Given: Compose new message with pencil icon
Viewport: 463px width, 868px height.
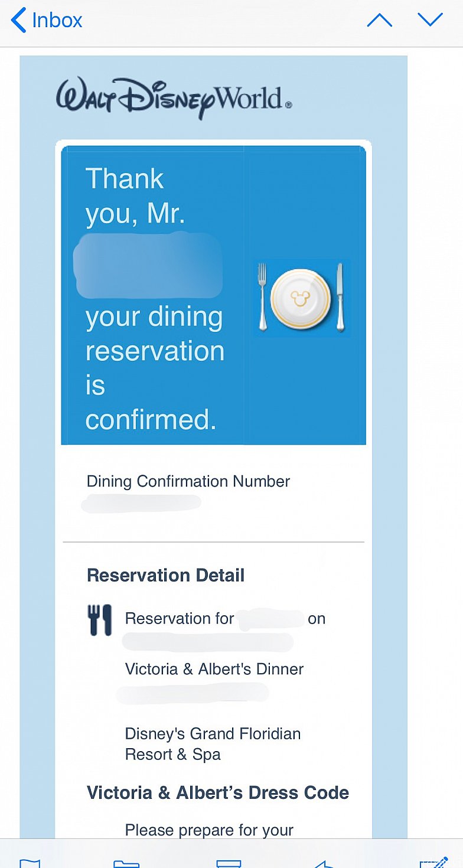Looking at the screenshot, I should point(433,862).
